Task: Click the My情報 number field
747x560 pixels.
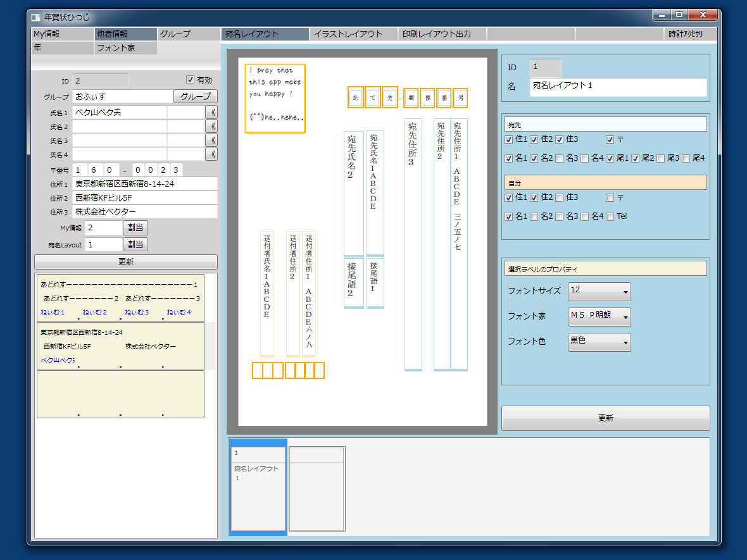Action: tap(103, 228)
